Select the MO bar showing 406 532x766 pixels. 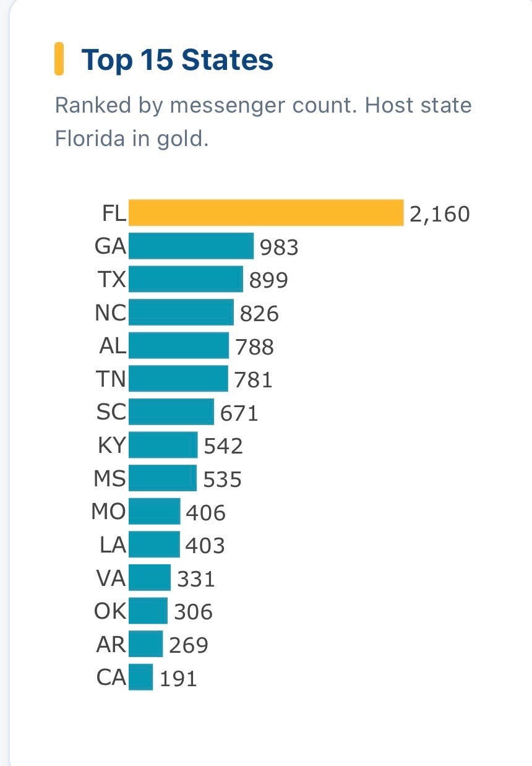tap(155, 511)
